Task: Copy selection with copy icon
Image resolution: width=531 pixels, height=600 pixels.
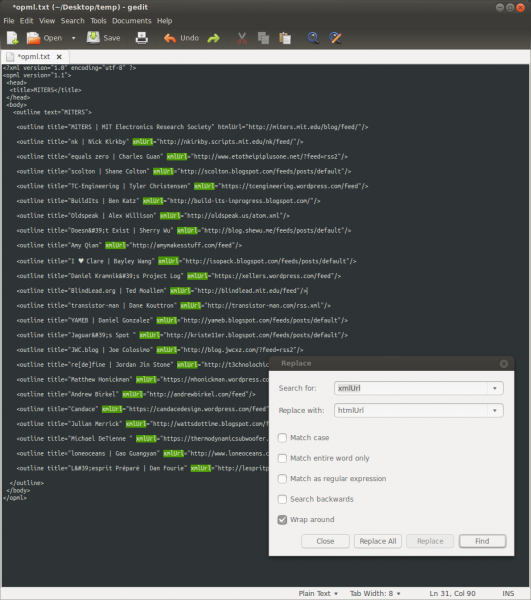Action: pyautogui.click(x=263, y=38)
